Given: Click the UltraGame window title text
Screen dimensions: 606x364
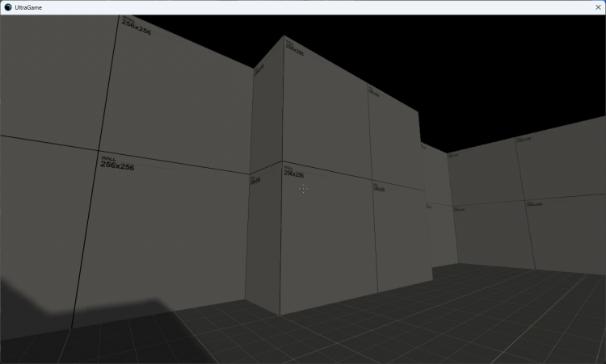Looking at the screenshot, I should [x=28, y=6].
